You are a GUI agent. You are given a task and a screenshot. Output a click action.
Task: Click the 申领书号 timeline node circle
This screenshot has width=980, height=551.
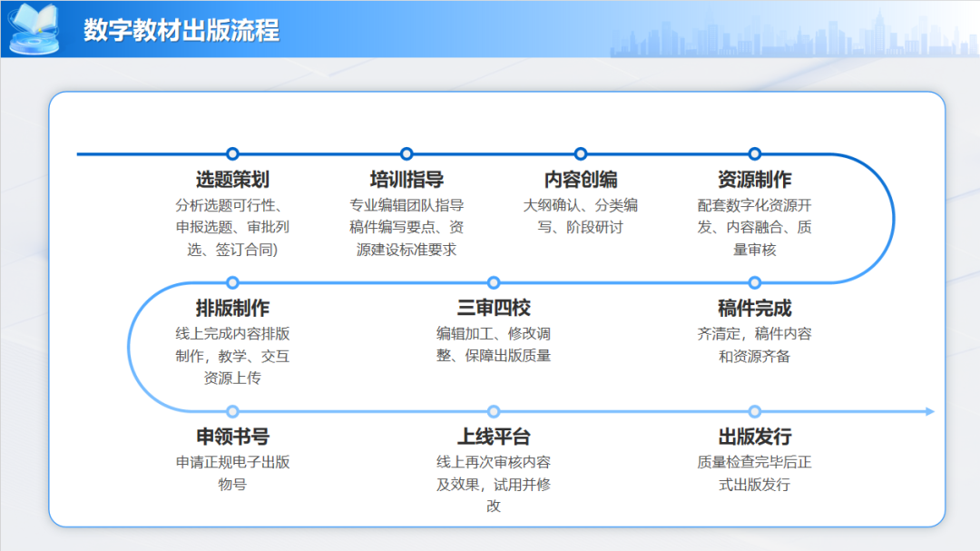tap(232, 411)
